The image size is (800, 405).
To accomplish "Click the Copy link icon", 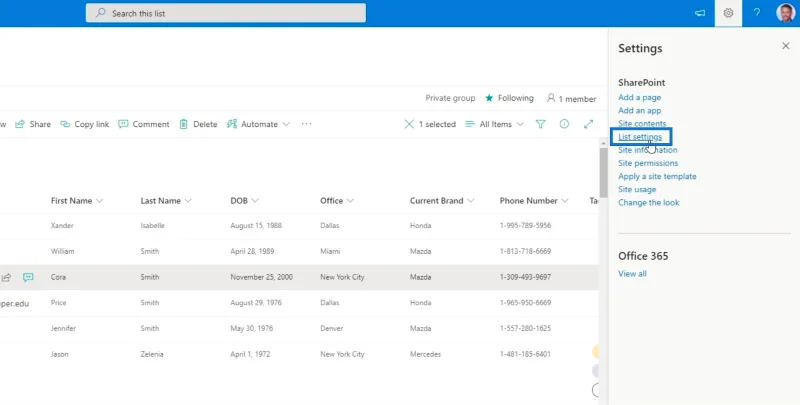I will [65, 124].
